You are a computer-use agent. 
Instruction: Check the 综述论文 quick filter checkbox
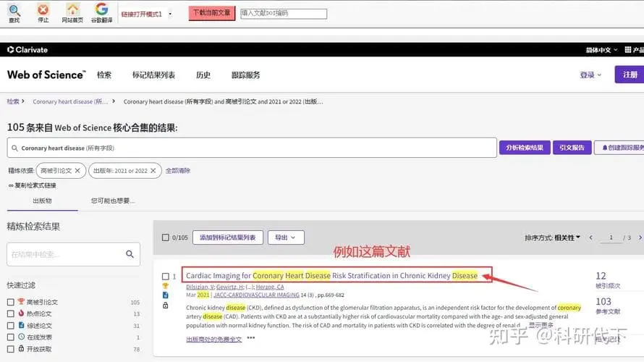(x=11, y=325)
